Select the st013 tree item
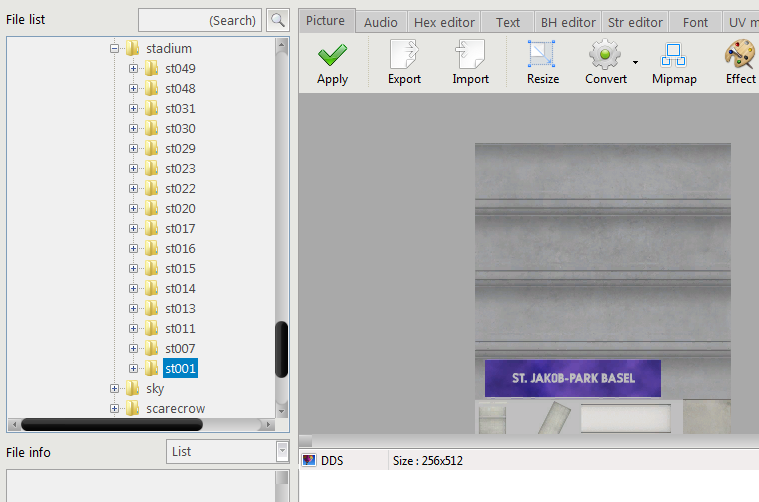The height and width of the screenshot is (502, 759). (x=180, y=308)
